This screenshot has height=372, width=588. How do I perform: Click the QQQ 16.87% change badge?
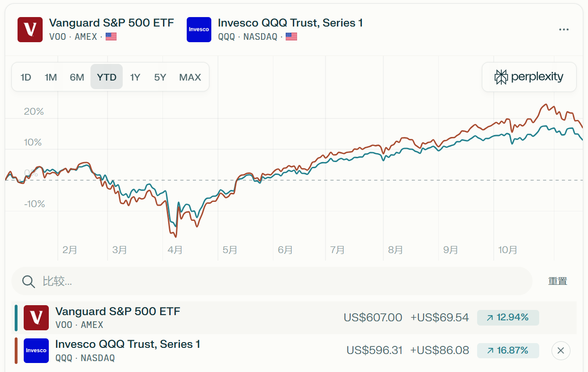point(508,351)
